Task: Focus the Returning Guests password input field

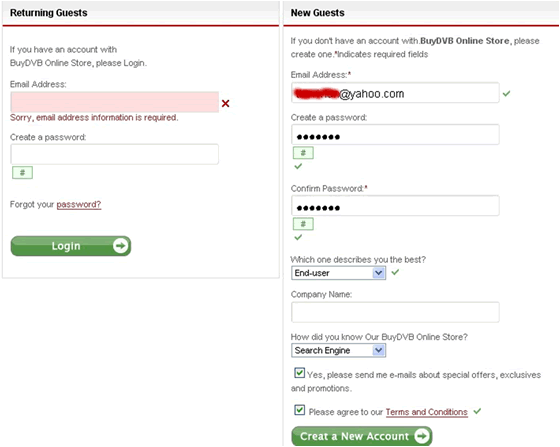Action: pos(115,154)
